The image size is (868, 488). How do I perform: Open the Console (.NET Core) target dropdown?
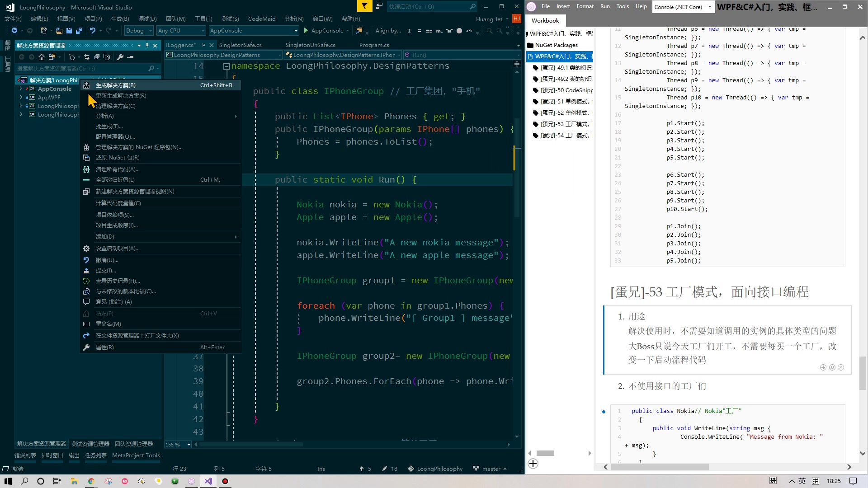(x=683, y=7)
